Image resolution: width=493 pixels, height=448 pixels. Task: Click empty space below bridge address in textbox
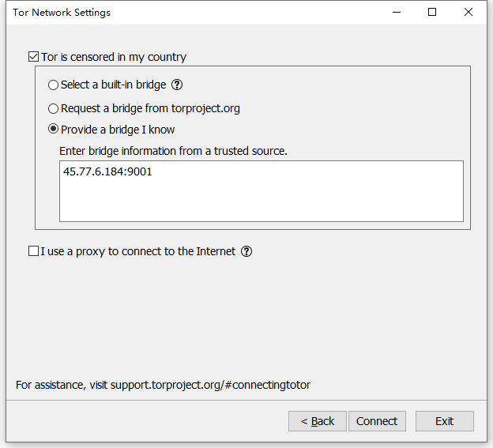(x=261, y=201)
